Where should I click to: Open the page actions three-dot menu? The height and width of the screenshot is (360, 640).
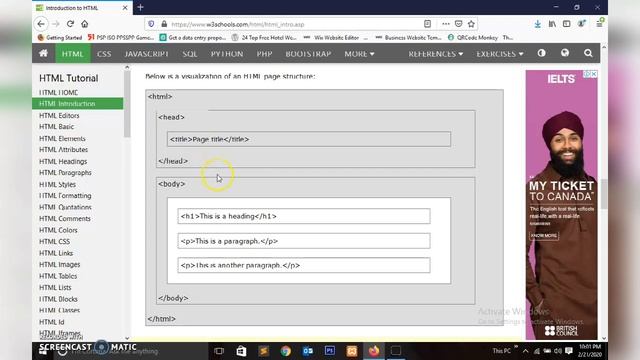pyautogui.click(x=446, y=24)
